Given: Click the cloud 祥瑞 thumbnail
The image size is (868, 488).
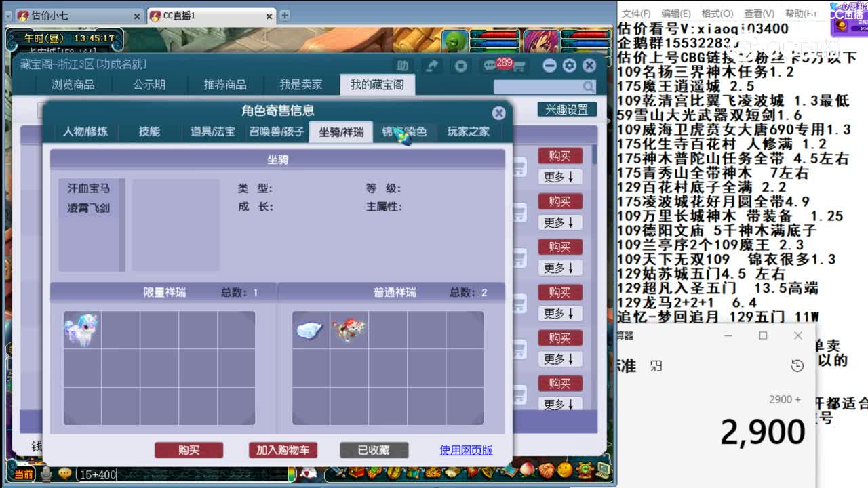Looking at the screenshot, I should [310, 330].
